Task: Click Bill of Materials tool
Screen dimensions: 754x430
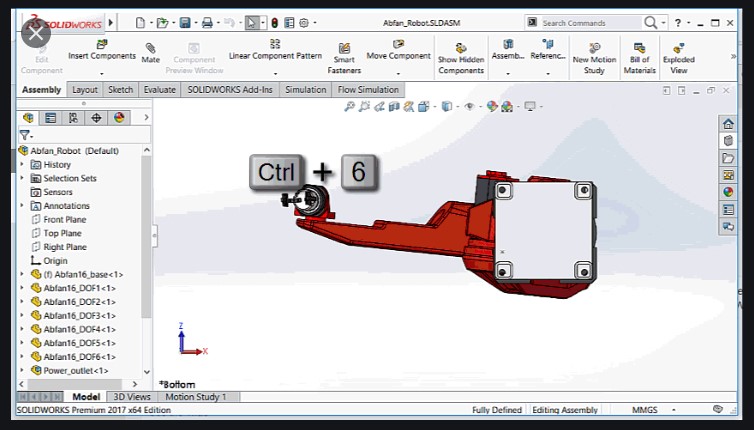Action: pos(640,59)
